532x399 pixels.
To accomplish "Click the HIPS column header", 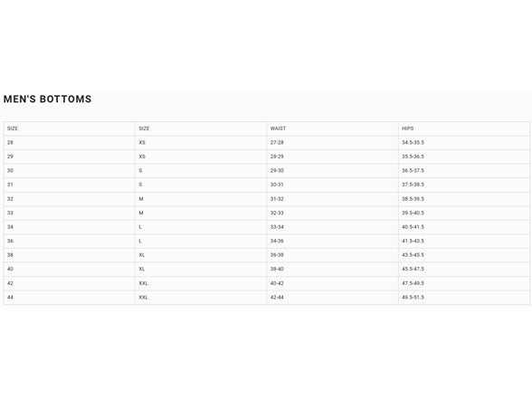I will (x=464, y=128).
